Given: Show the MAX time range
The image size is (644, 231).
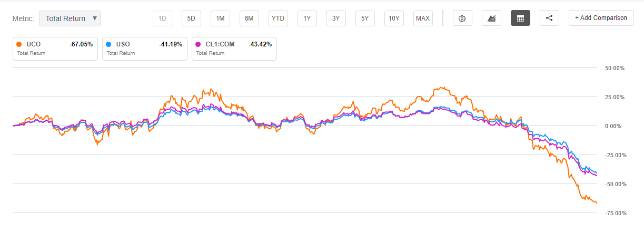Looking at the screenshot, I should pyautogui.click(x=423, y=18).
